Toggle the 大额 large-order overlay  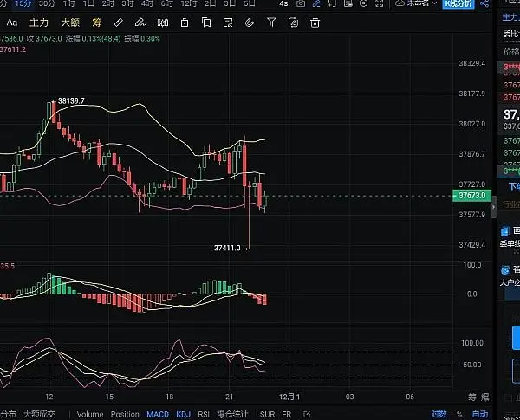pos(70,23)
